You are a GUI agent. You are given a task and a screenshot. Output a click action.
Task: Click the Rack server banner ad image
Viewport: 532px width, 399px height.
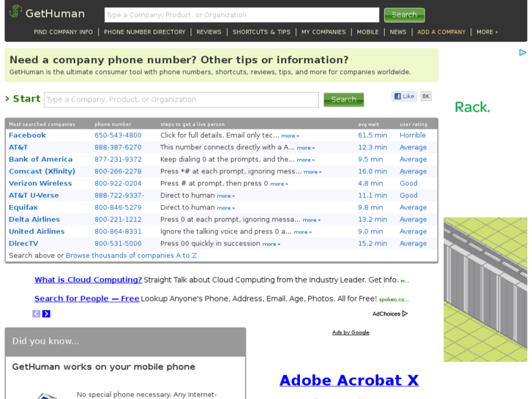[x=485, y=290]
